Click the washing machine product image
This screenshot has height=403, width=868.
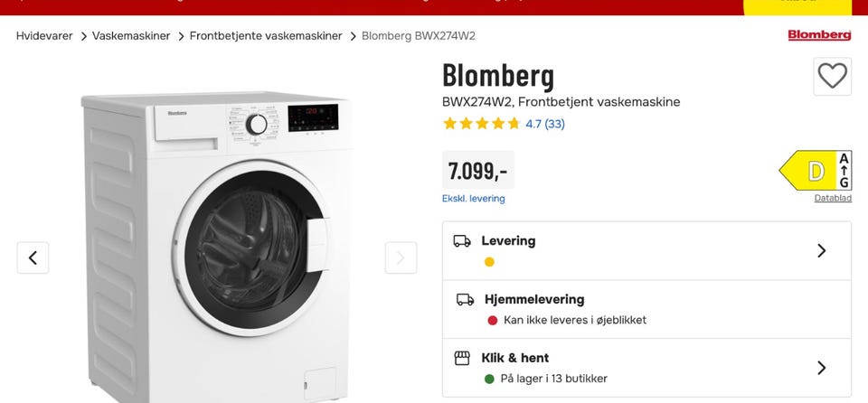pos(217,244)
